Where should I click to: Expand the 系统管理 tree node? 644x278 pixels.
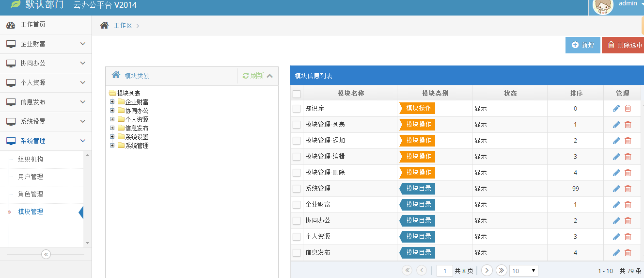(x=112, y=146)
